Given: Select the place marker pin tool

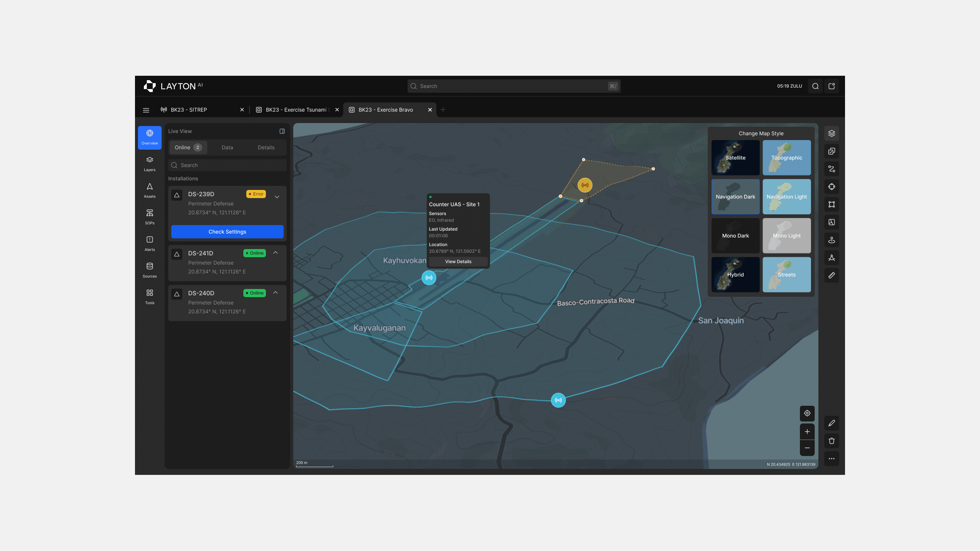Looking at the screenshot, I should pyautogui.click(x=832, y=240).
